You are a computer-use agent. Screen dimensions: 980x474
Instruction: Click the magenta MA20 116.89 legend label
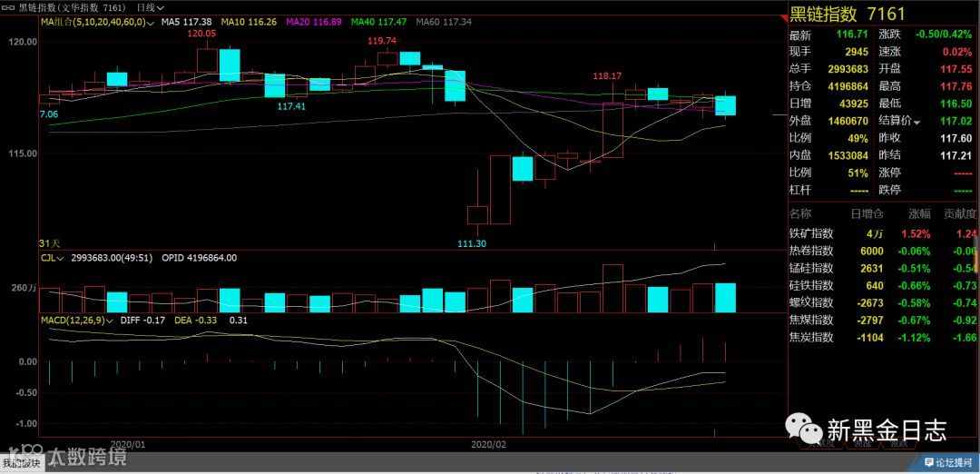pyautogui.click(x=314, y=22)
